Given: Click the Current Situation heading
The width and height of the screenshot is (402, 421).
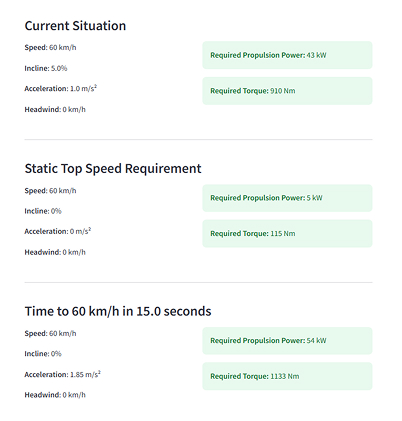Looking at the screenshot, I should [75, 26].
